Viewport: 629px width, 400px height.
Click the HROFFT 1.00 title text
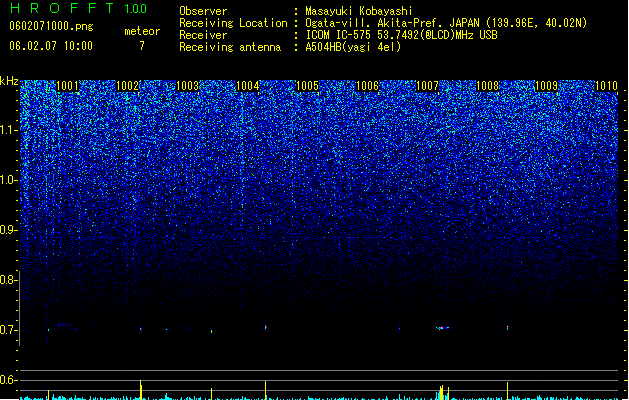[x=79, y=8]
